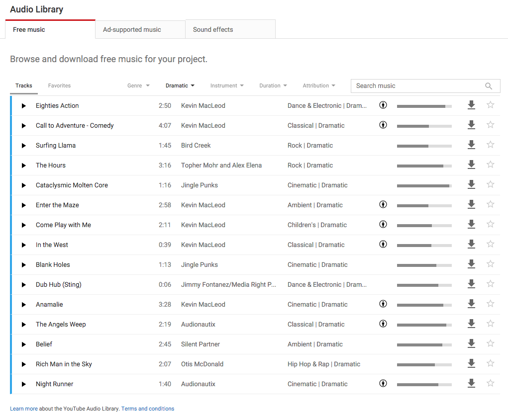The height and width of the screenshot is (420, 508).
Task: Download the Surfing Llama track
Action: point(471,145)
